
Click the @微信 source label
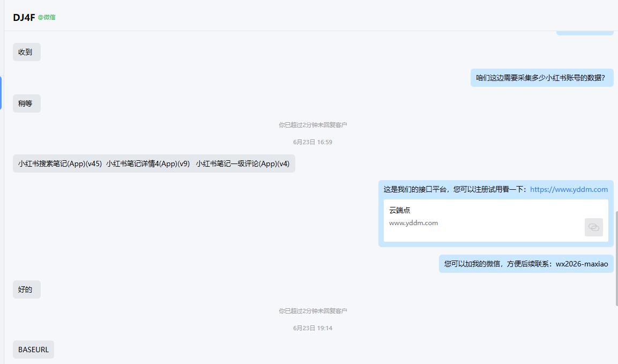click(47, 17)
